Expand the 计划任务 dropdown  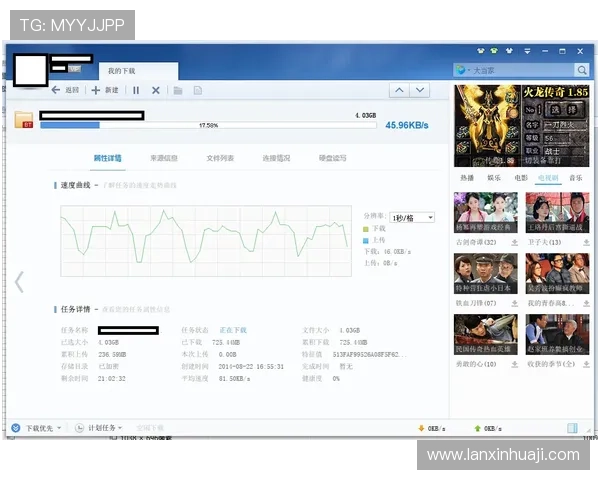point(108,428)
